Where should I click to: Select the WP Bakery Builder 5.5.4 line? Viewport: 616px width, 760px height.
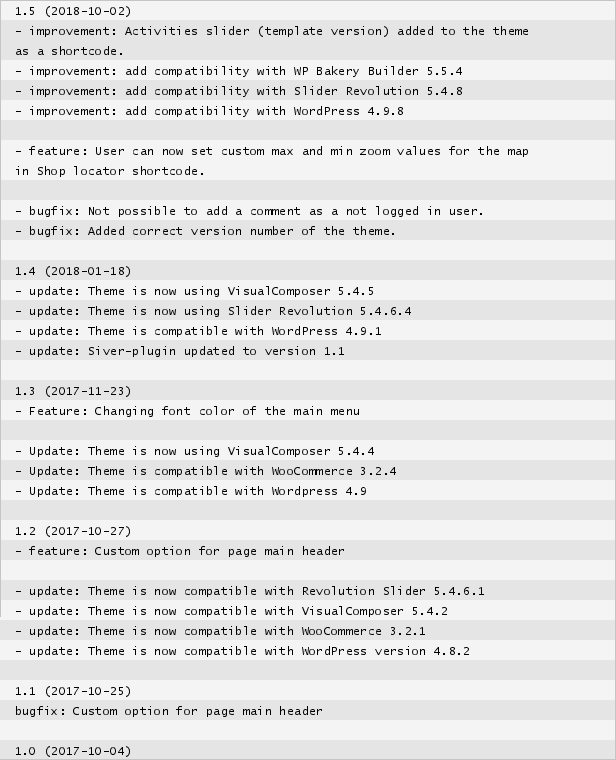pos(238,71)
